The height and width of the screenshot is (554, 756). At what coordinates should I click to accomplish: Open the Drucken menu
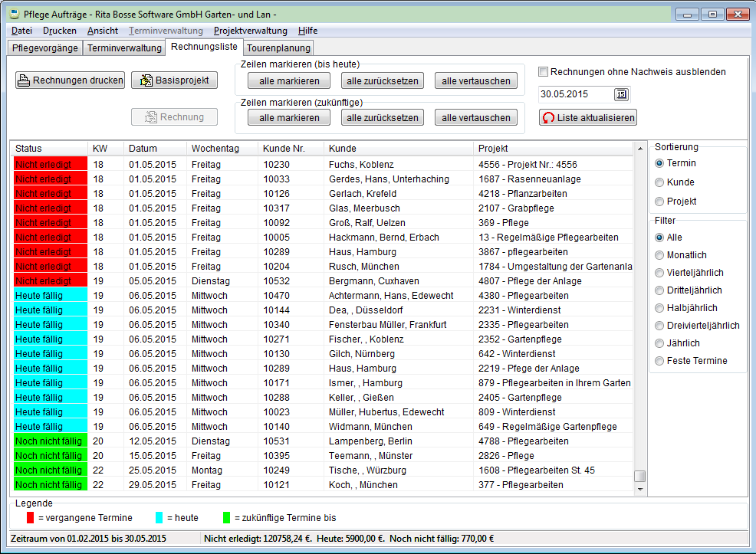point(60,31)
